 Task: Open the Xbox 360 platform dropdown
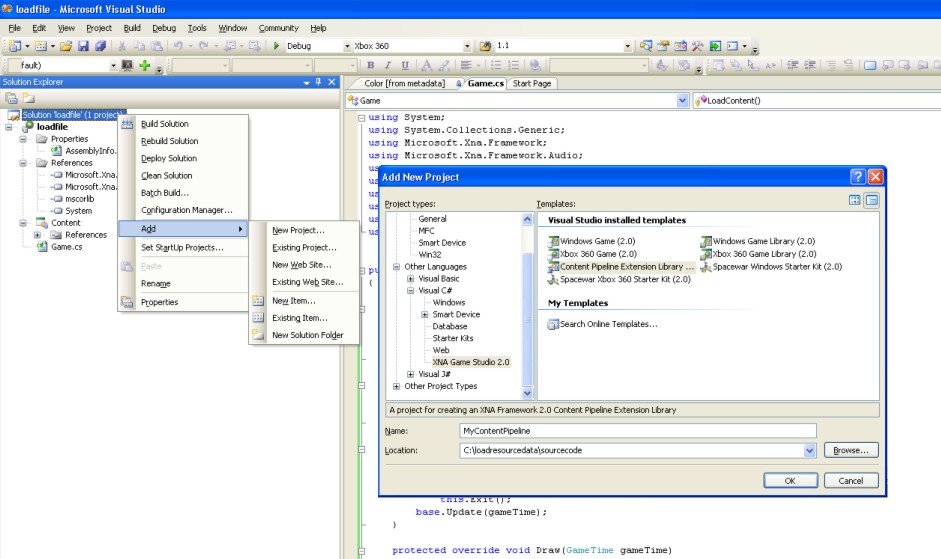click(467, 46)
